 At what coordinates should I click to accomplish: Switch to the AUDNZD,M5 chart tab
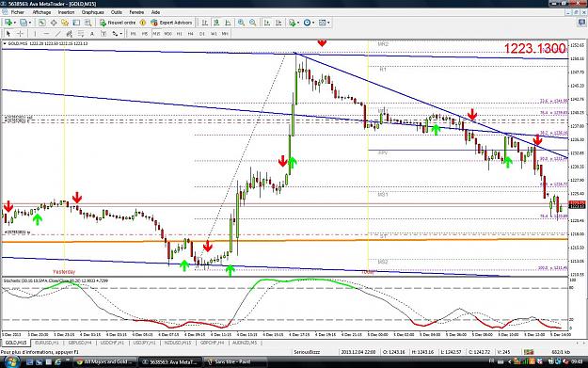[x=245, y=343]
